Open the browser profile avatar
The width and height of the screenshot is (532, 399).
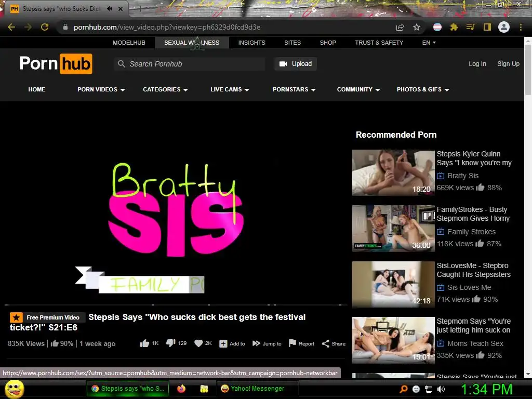pyautogui.click(x=504, y=27)
